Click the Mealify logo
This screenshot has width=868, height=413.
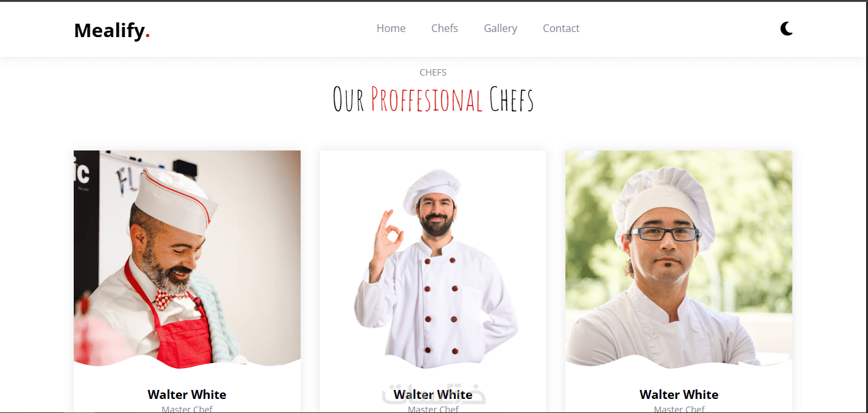(x=112, y=30)
